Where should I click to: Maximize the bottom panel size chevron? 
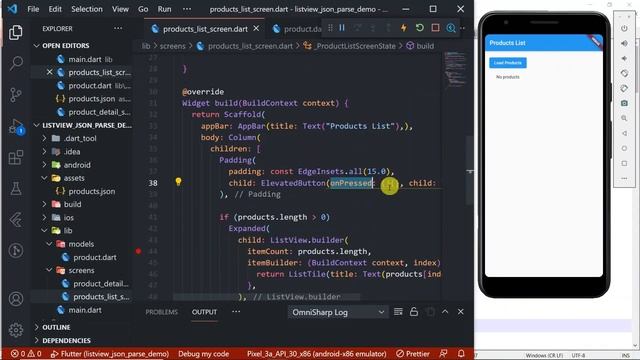coord(445,312)
